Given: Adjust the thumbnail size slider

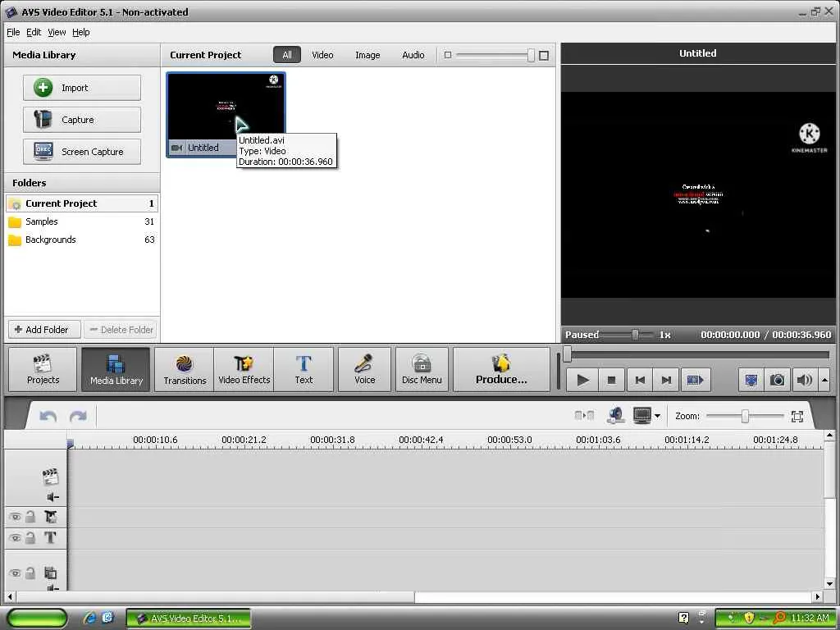Looking at the screenshot, I should pos(531,55).
